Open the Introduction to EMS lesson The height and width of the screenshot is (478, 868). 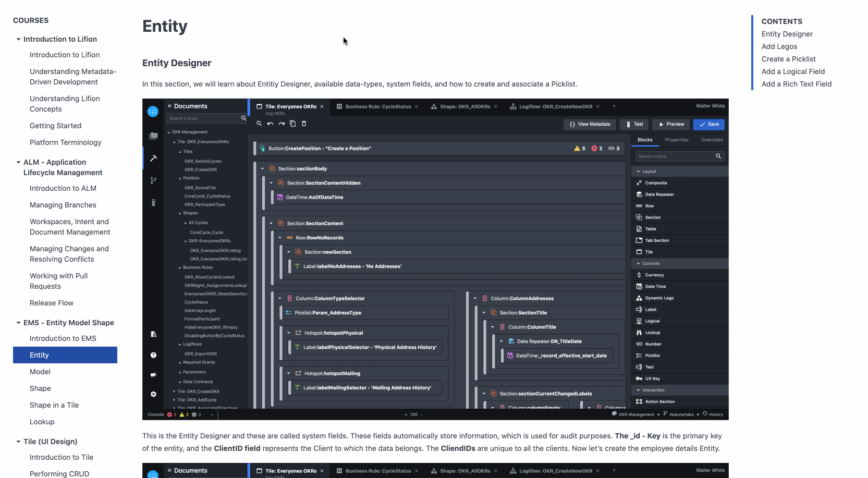pyautogui.click(x=63, y=338)
